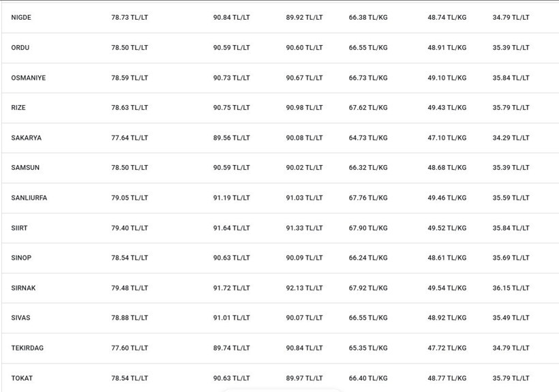Select the SIVAS row label
This screenshot has width=559, height=392.
20,318
